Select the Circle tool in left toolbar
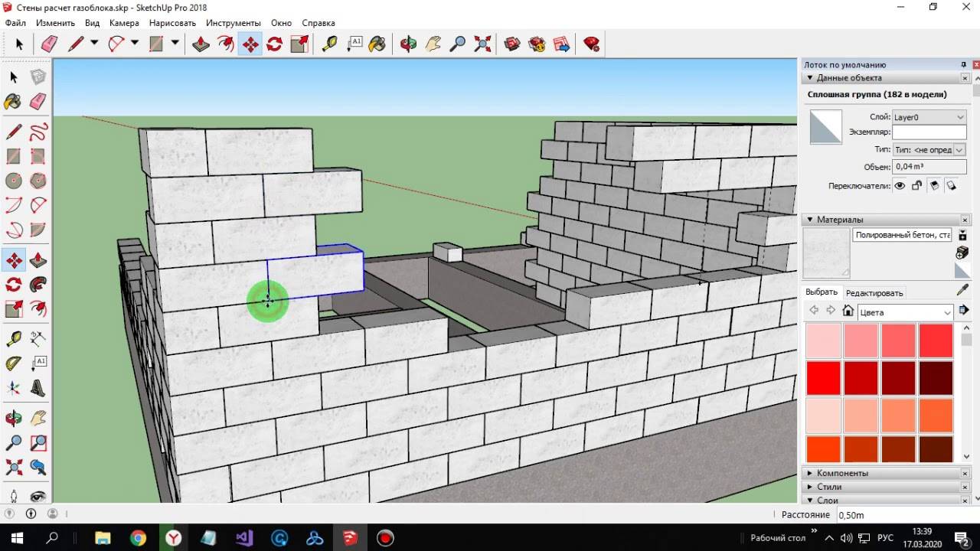This screenshot has width=980, height=551. [13, 181]
